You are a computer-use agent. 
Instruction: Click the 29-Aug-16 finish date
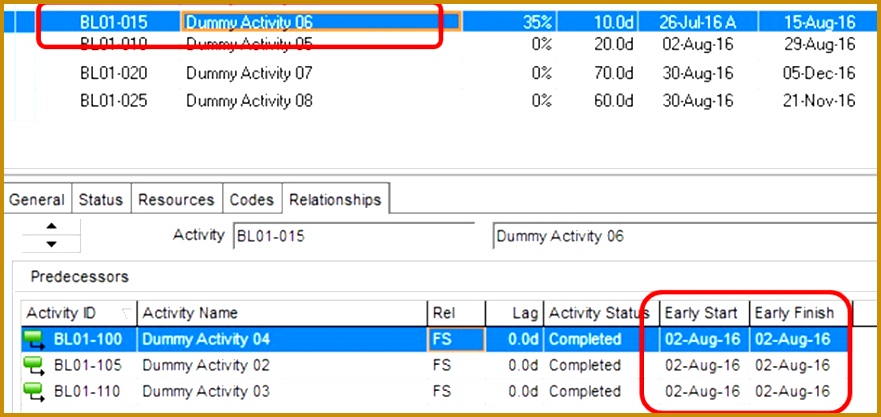[820, 44]
